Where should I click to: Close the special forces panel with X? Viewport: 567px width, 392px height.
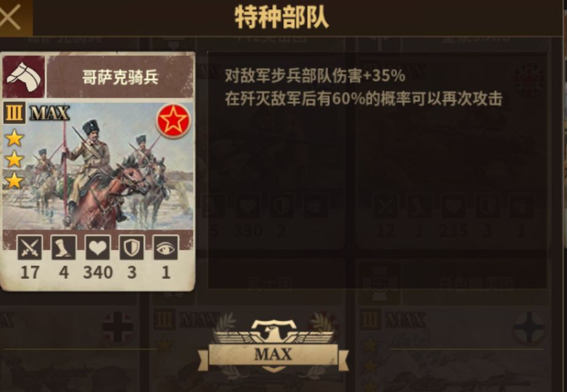(x=10, y=17)
